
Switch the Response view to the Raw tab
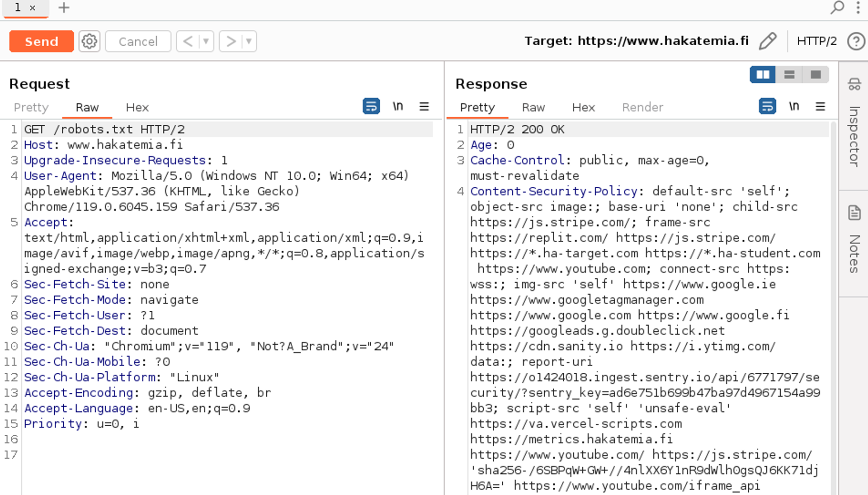click(x=533, y=108)
